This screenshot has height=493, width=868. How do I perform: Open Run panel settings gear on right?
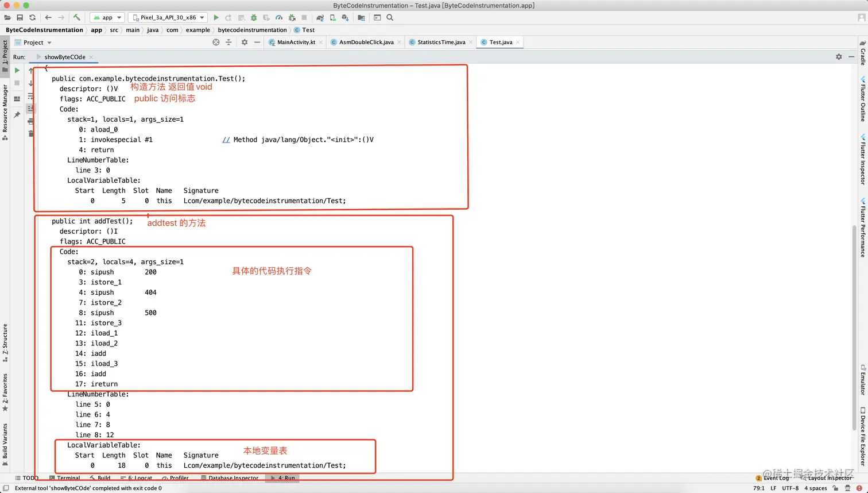[839, 57]
